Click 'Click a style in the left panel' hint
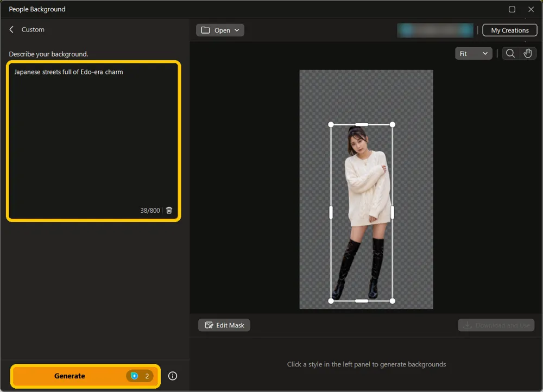Screen dimensions: 543x392 point(367,364)
